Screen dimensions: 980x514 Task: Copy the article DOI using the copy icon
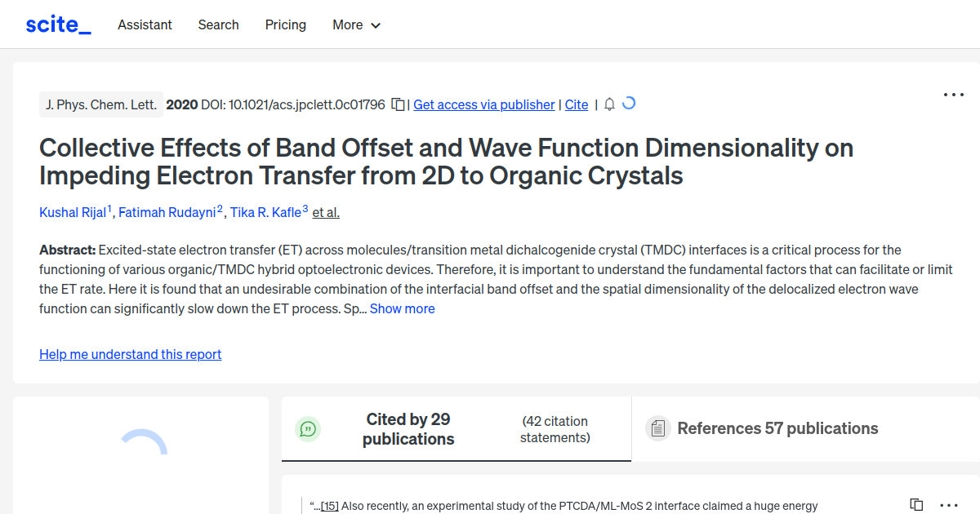click(x=398, y=104)
